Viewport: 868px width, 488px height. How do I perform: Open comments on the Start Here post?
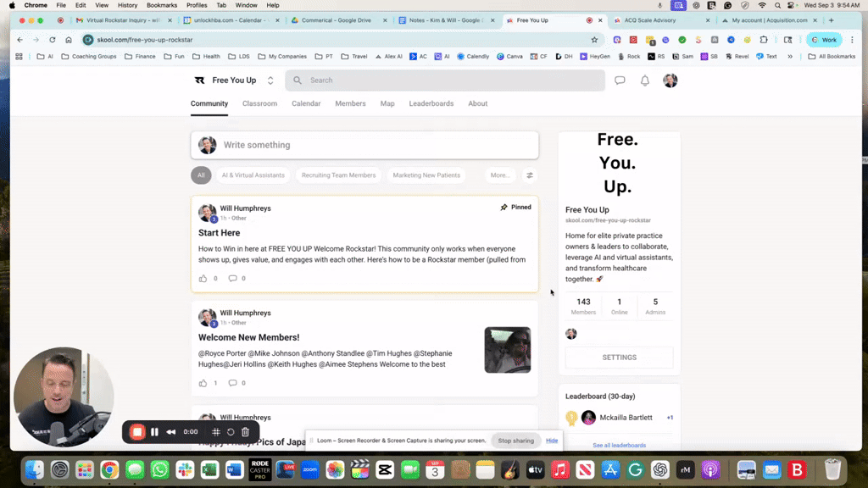(232, 278)
